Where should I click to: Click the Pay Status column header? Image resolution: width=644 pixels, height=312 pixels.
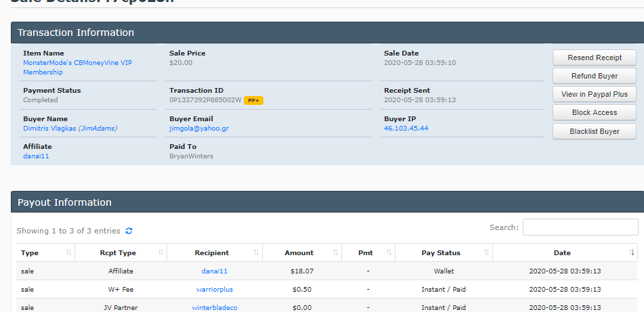444,252
